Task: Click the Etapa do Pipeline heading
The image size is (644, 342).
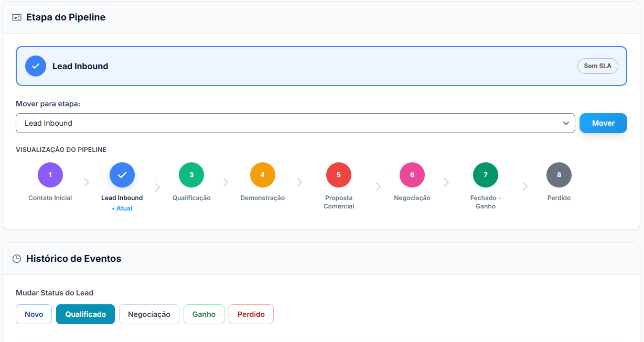Action: 66,17
